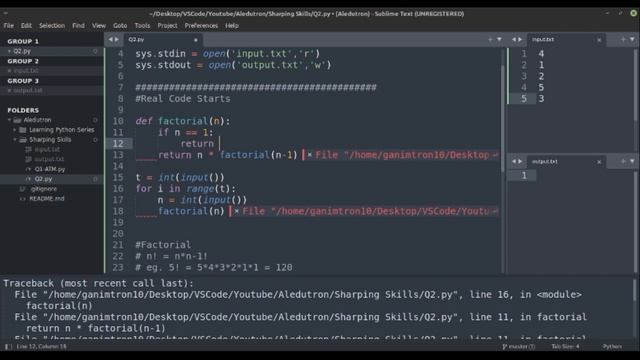Viewport: 640px width, 360px height.
Task: Dismiss the inline error on line 13
Action: pos(310,155)
